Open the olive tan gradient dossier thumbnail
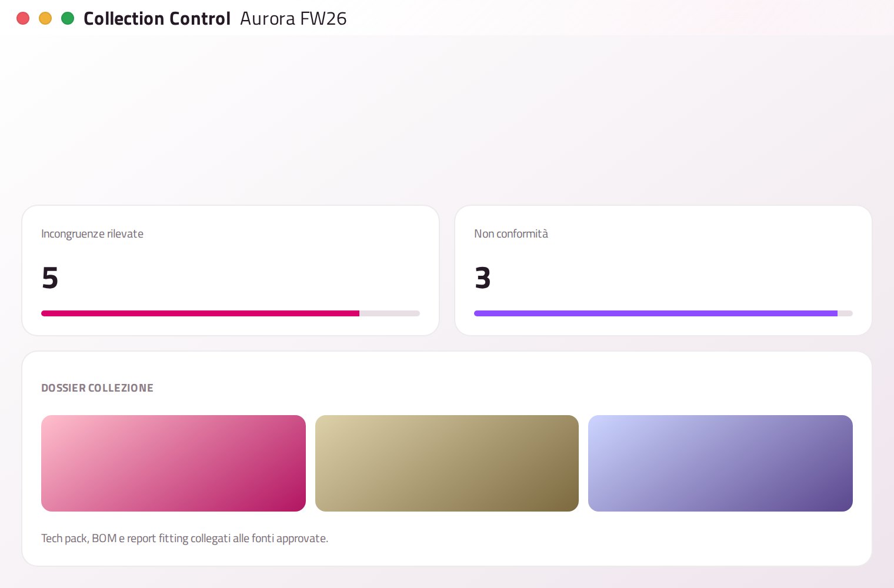894x588 pixels. (447, 463)
